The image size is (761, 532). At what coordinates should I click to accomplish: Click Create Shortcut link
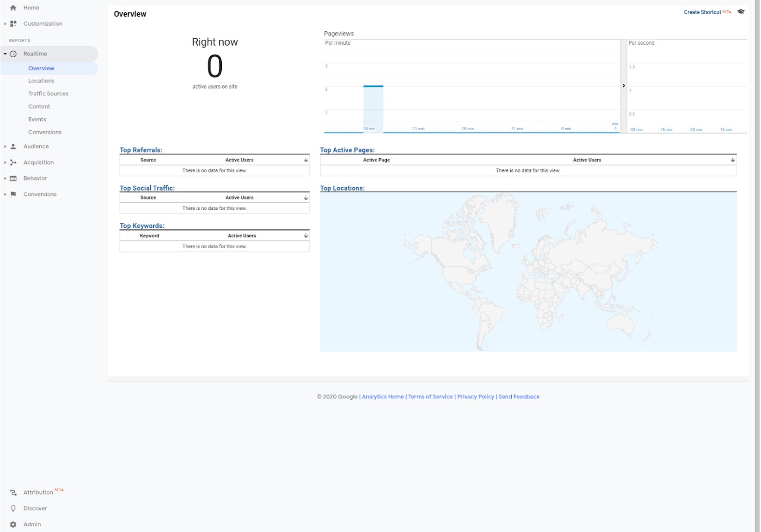[x=702, y=12]
